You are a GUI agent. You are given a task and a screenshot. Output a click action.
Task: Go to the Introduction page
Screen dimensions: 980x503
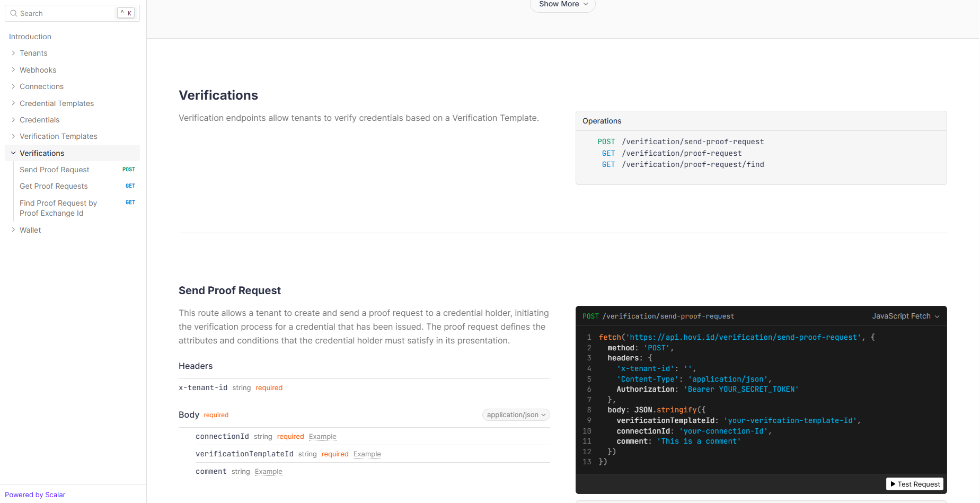click(x=30, y=37)
